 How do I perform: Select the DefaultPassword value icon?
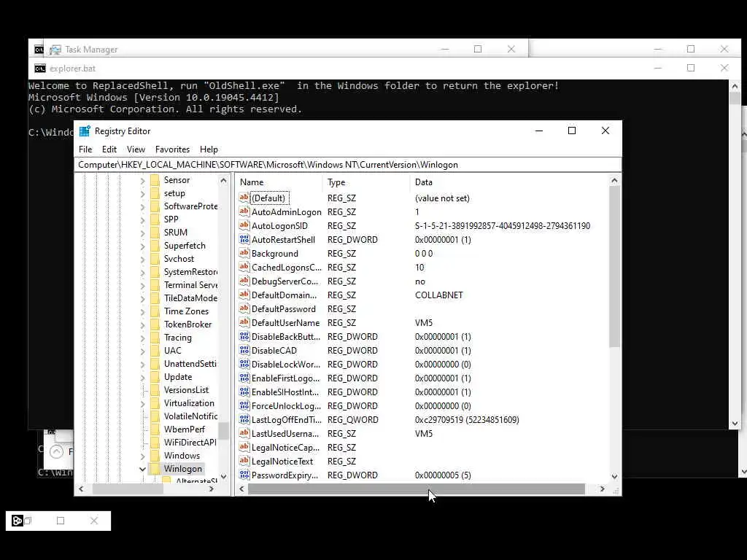(244, 308)
